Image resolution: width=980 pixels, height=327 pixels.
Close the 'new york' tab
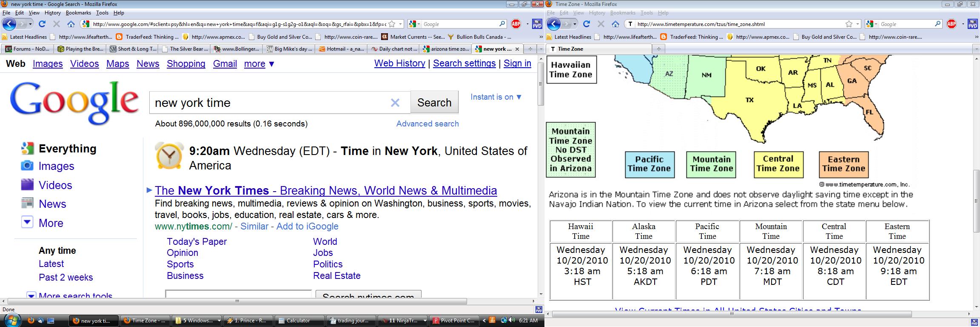tap(517, 49)
